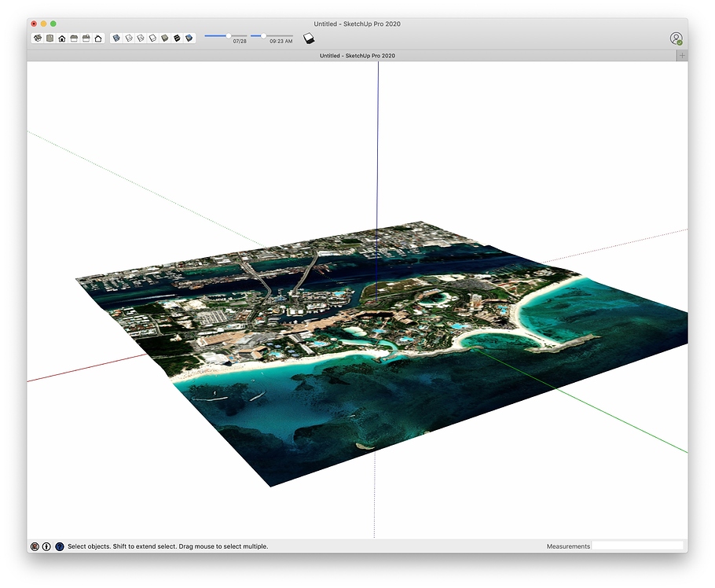Click the geolocation icon in the status bar
This screenshot has width=715, height=588.
point(35,546)
